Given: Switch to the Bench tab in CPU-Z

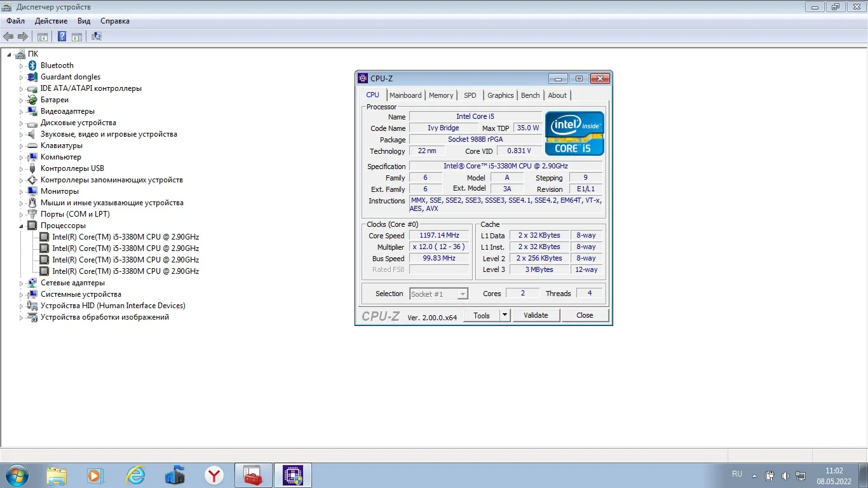Looking at the screenshot, I should point(530,95).
